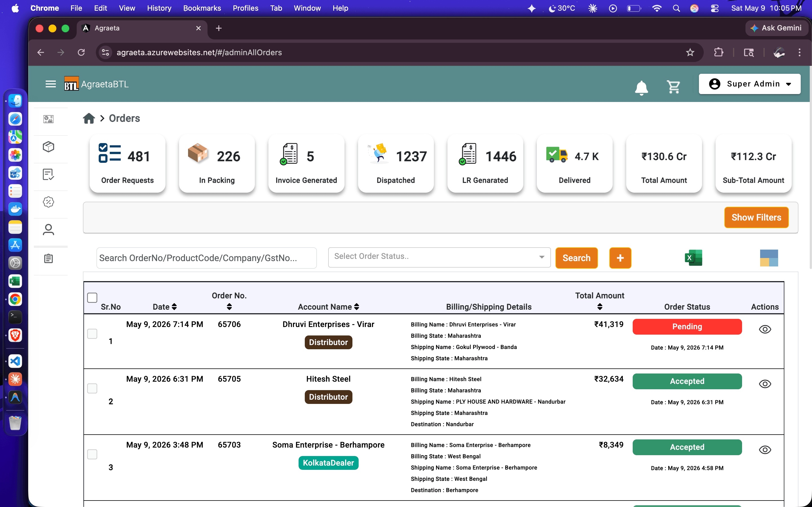Click the Show Filters button
The width and height of the screenshot is (812, 507).
pos(756,217)
